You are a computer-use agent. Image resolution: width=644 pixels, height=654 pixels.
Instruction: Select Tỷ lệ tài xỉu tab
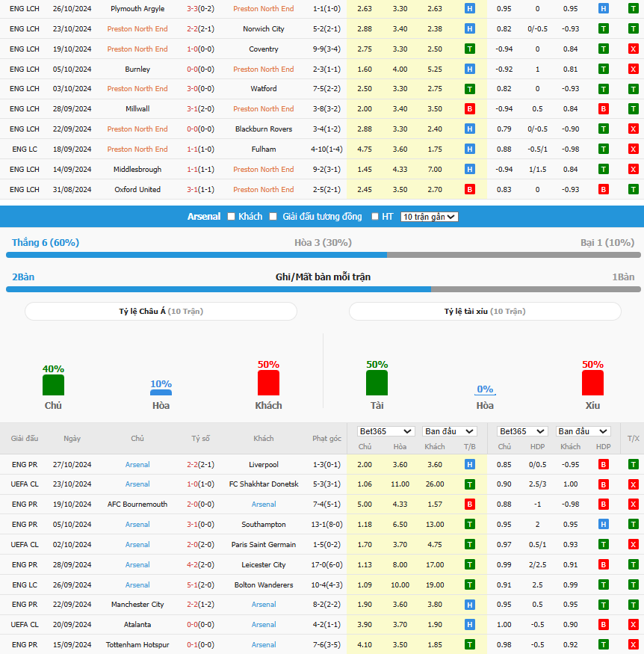tap(485, 311)
